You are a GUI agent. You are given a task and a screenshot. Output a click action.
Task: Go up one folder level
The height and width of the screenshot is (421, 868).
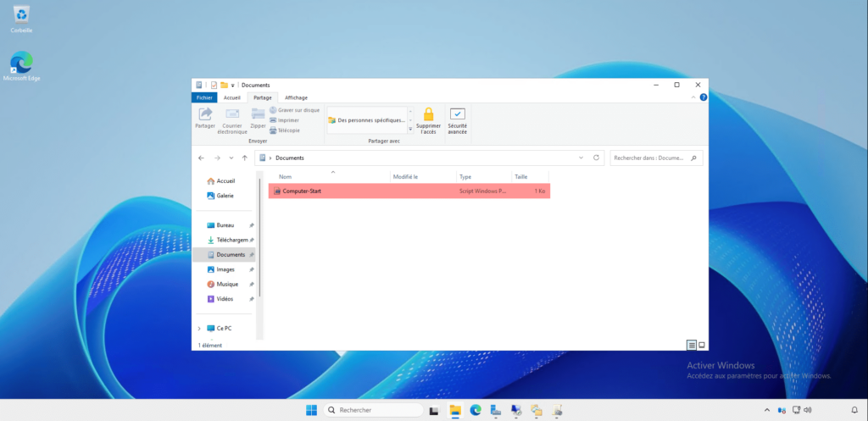point(245,158)
